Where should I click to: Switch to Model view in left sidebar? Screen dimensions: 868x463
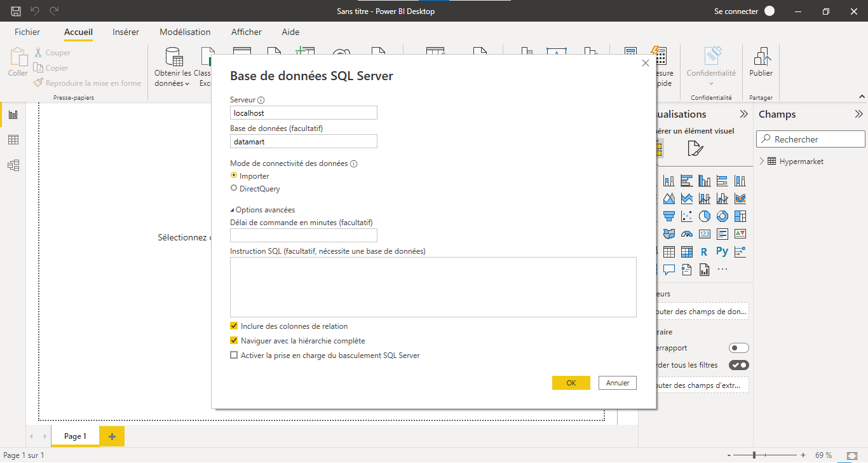[13, 165]
